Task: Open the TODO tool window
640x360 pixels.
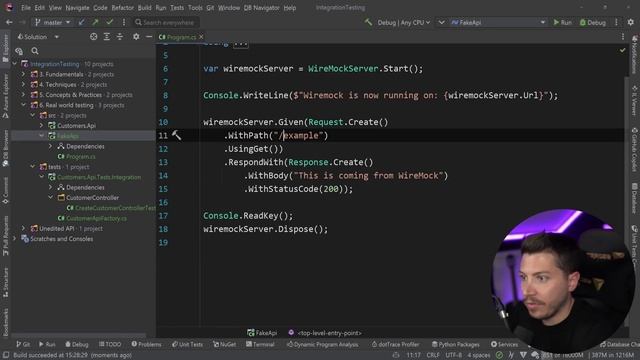Action: click(110, 344)
